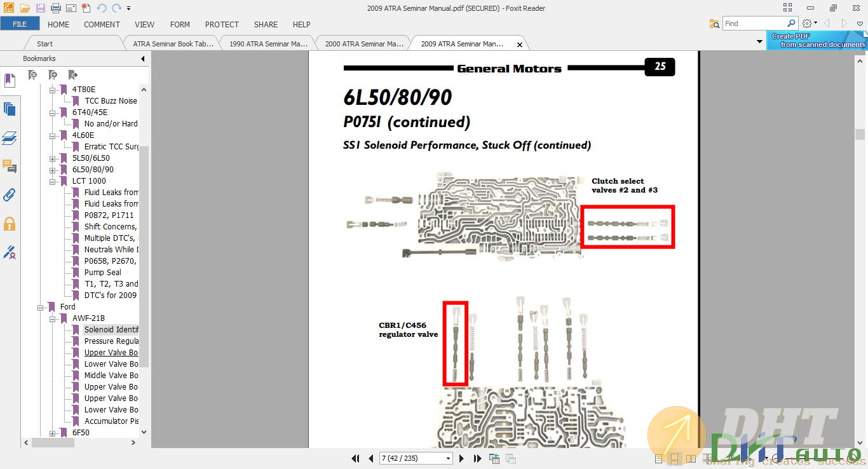The width and height of the screenshot is (868, 469).
Task: Collapse the 4L60E bookmark node
Action: point(53,135)
